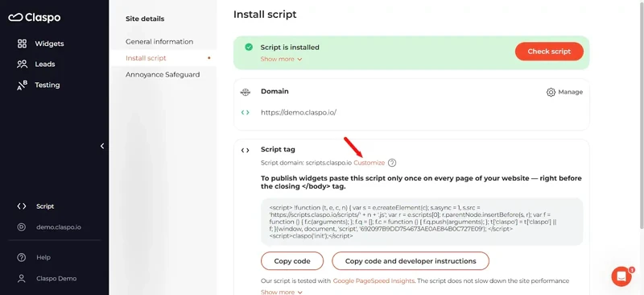This screenshot has width=644, height=295.
Task: Click the Claspo Demo user icon
Action: [x=22, y=279]
